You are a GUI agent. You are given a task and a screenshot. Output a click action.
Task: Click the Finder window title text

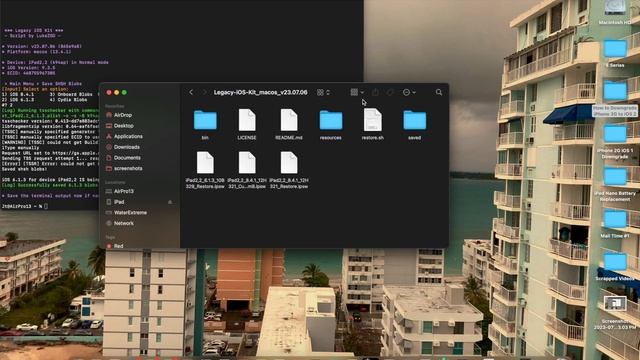point(260,92)
